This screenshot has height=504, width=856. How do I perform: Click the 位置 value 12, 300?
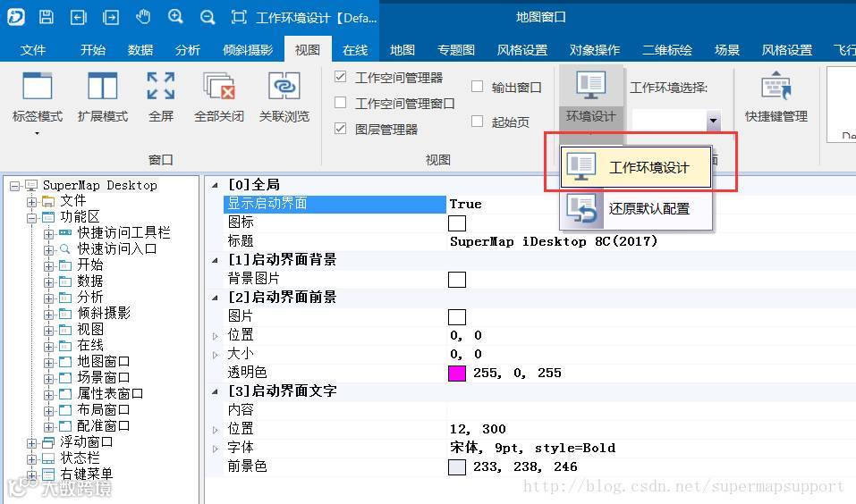[x=478, y=429]
